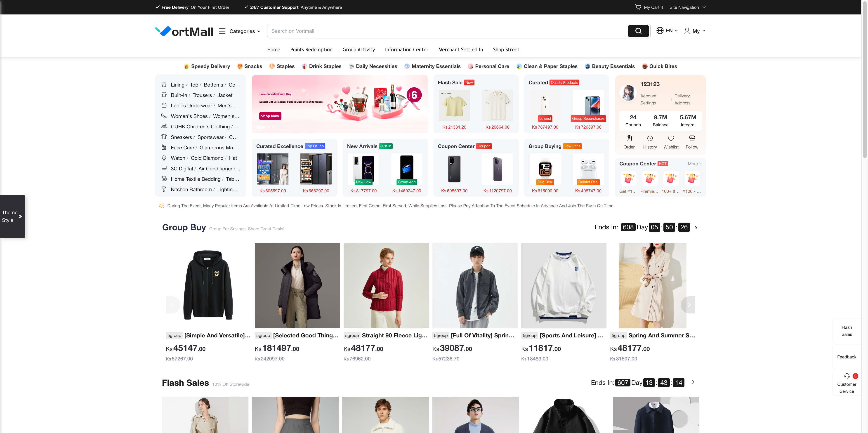Viewport: 868px width, 433px height.
Task: Click the Quick Bites category icon
Action: point(645,66)
